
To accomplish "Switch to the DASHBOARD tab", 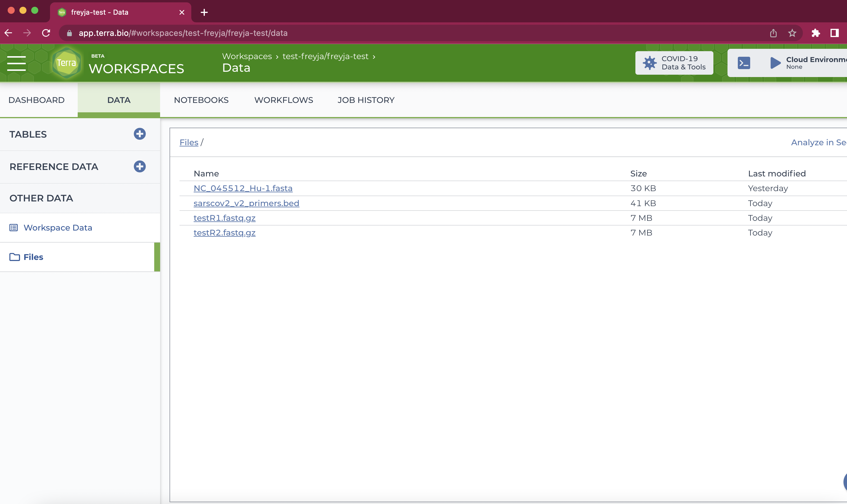I will [36, 100].
